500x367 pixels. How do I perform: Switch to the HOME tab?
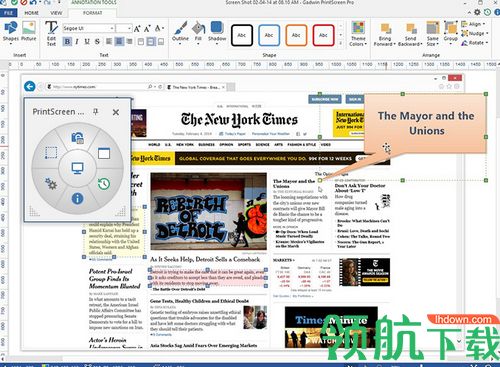(32, 13)
